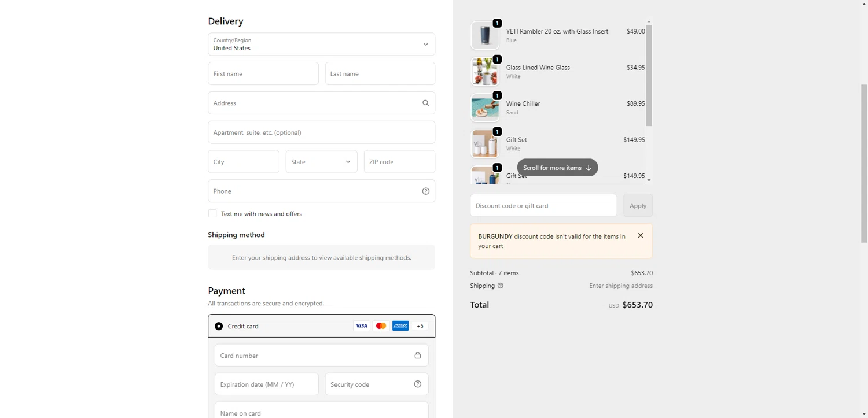This screenshot has height=418, width=868.
Task: Click the Discount code or gift card field
Action: 543,206
